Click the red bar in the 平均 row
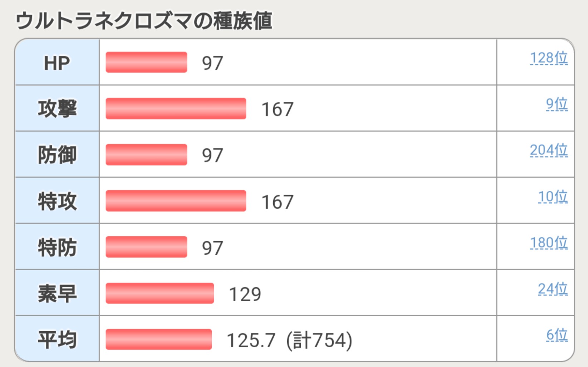Image resolution: width=588 pixels, height=367 pixels. click(158, 339)
